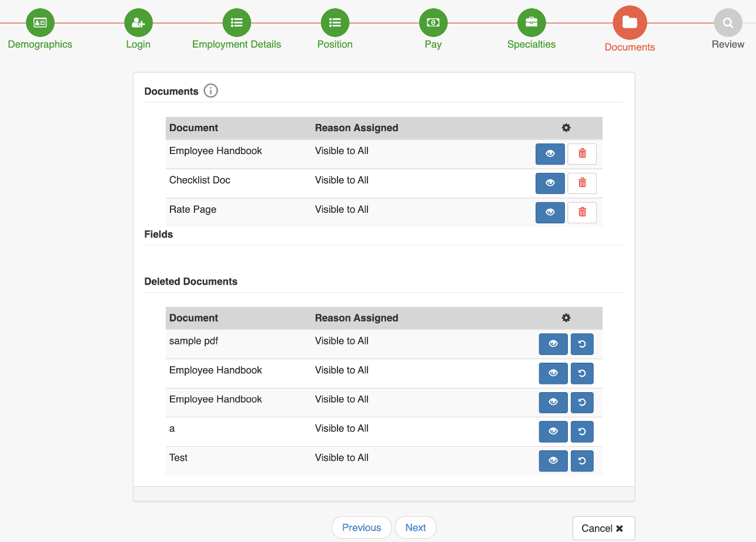Switch to the Employment Details step

tap(236, 22)
